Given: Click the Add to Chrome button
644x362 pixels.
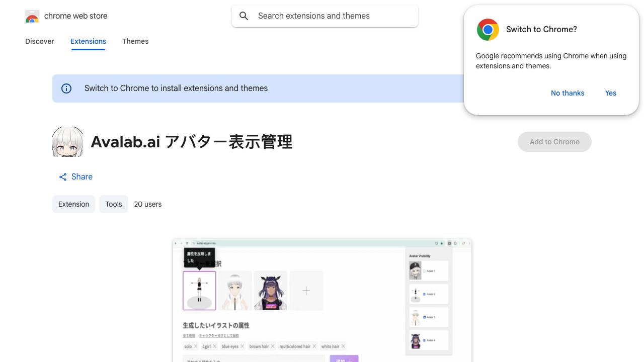Looking at the screenshot, I should coord(554,142).
